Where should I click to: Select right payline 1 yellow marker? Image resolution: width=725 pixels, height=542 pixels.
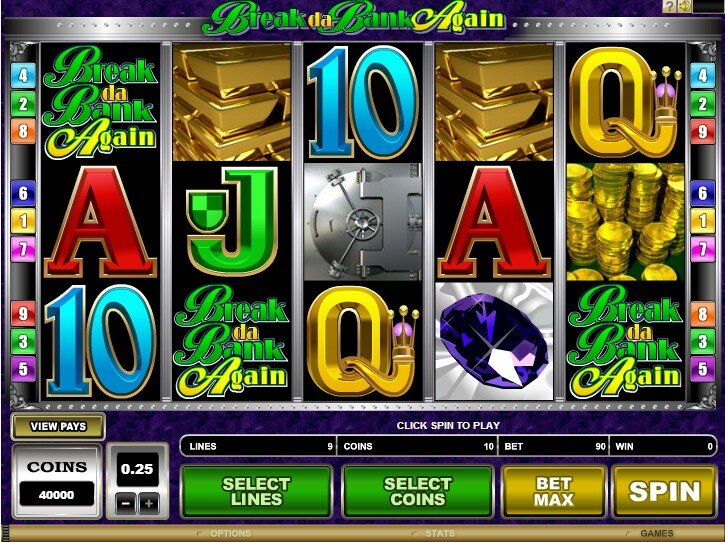(702, 221)
